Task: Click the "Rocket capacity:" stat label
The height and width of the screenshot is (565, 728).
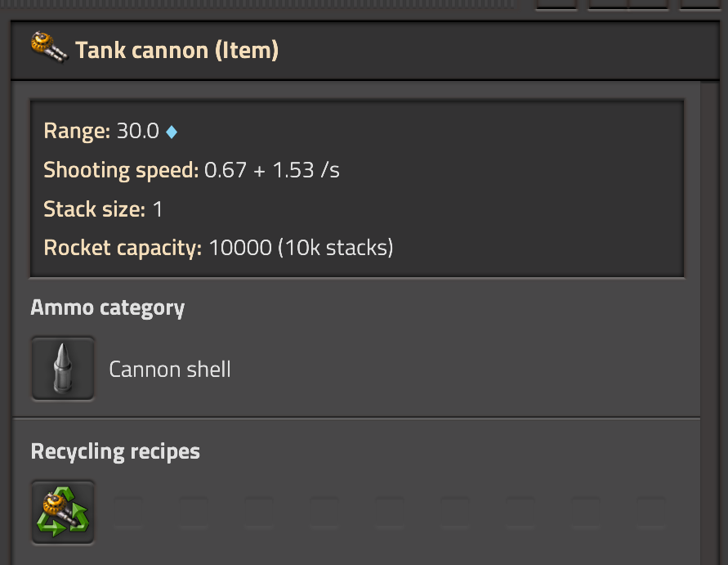Action: (x=123, y=248)
